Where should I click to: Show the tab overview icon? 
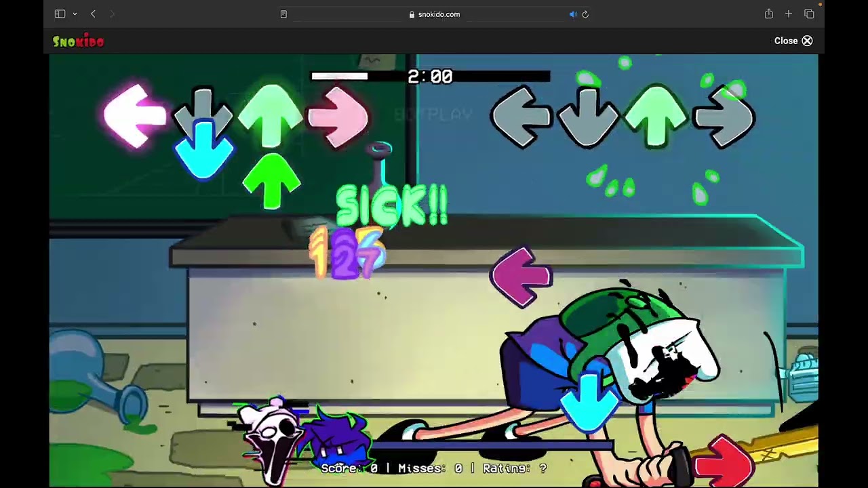809,14
